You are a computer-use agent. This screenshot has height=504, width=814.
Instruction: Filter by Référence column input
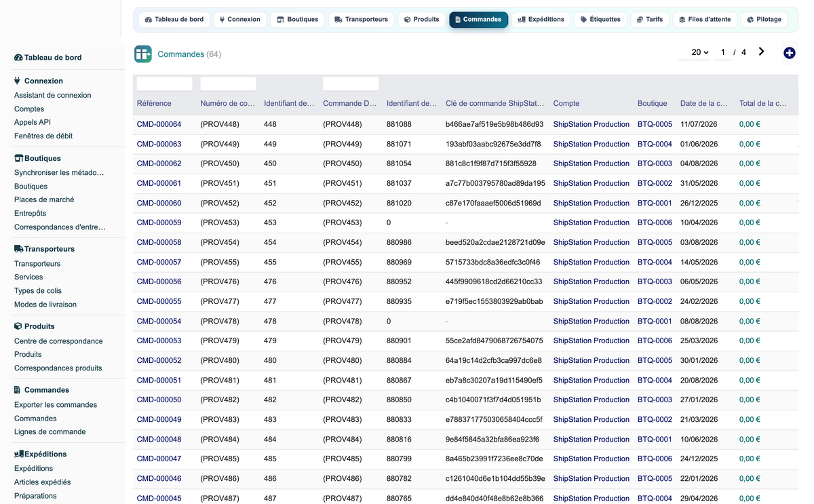(165, 83)
